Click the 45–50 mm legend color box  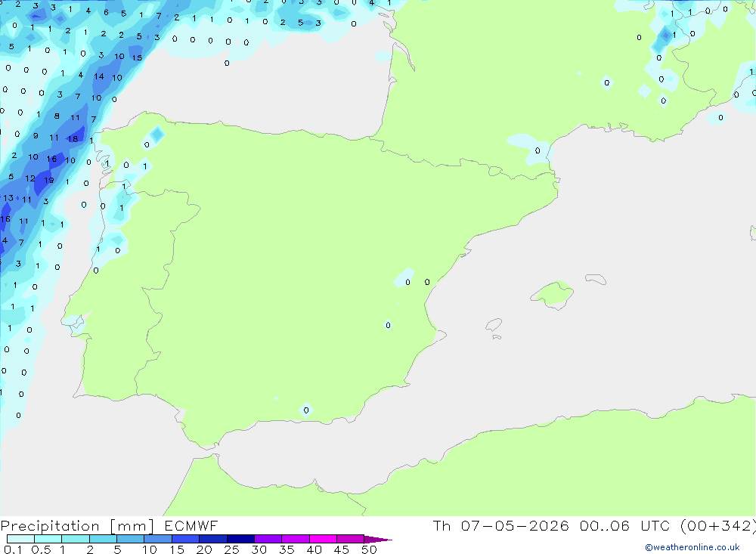[x=351, y=539]
